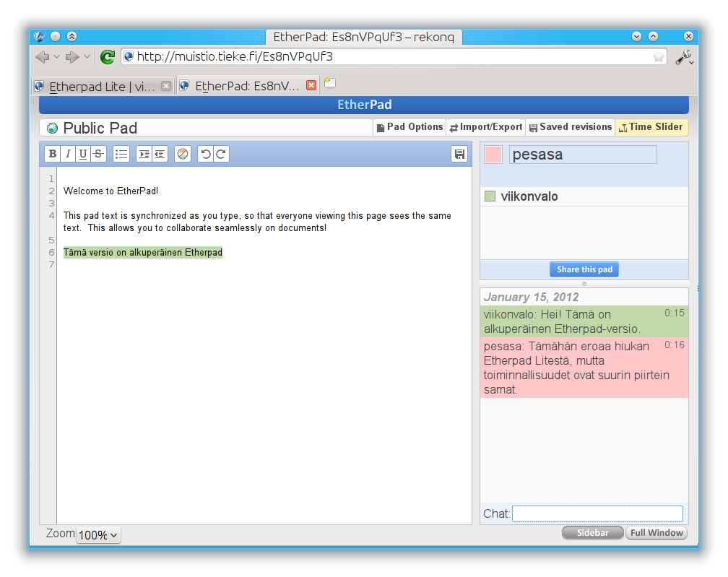Expand back history dropdown arrow
Viewport: 728px width, 577px height.
pyautogui.click(x=56, y=57)
